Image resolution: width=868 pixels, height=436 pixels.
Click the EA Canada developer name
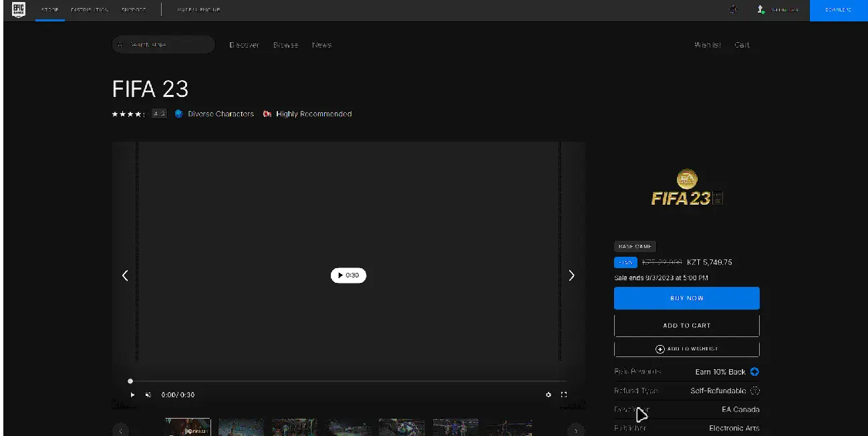click(x=740, y=409)
